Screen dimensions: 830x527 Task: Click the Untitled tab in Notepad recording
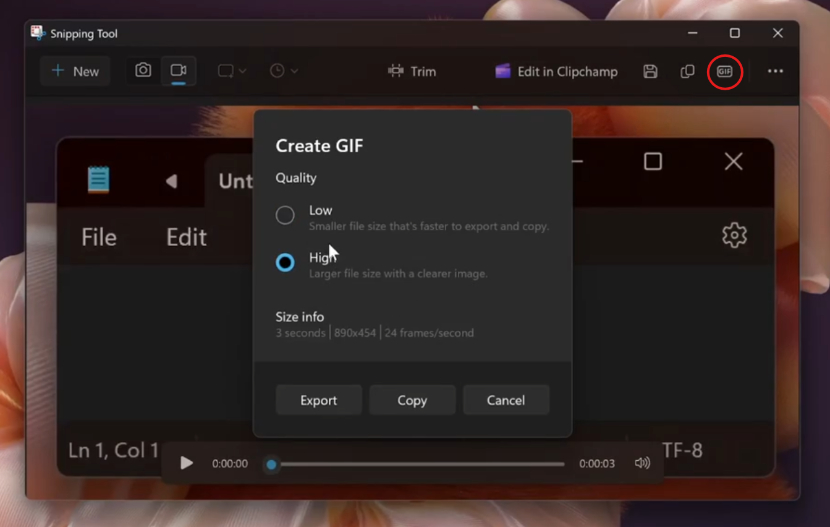tap(229, 181)
